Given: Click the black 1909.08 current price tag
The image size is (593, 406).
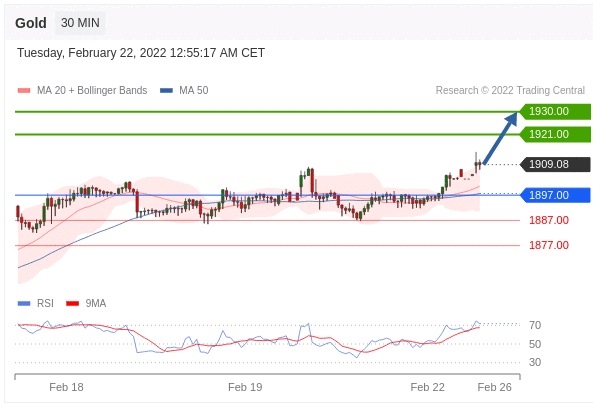Looking at the screenshot, I should (x=555, y=164).
